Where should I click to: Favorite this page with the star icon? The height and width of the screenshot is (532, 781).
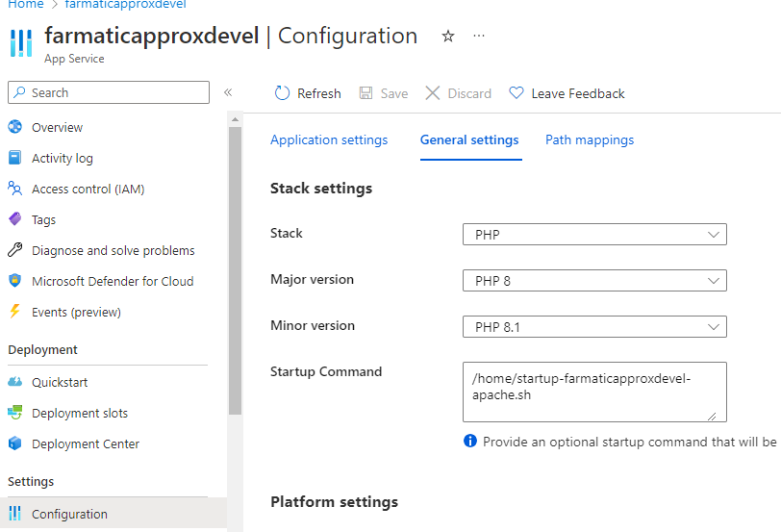tap(448, 36)
